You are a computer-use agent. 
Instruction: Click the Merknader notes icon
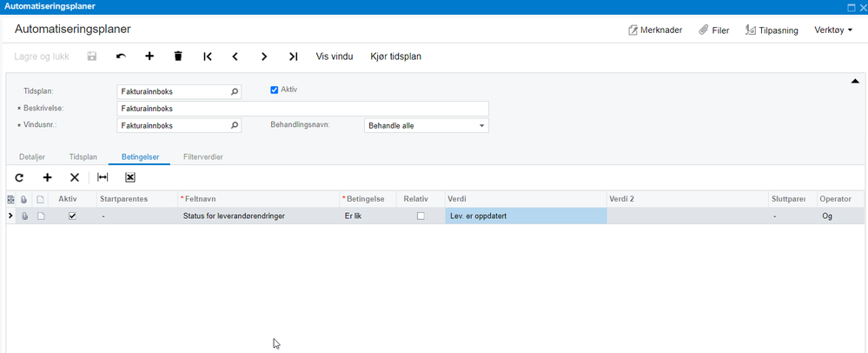click(633, 30)
